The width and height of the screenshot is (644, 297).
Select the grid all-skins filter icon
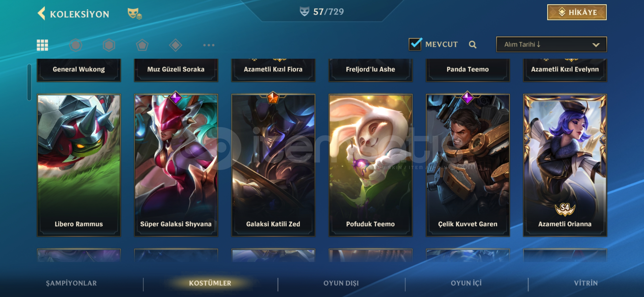click(42, 45)
